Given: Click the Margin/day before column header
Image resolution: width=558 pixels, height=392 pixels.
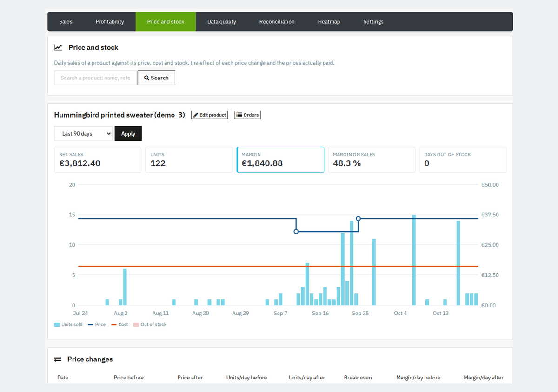Looking at the screenshot, I should click(x=418, y=378).
